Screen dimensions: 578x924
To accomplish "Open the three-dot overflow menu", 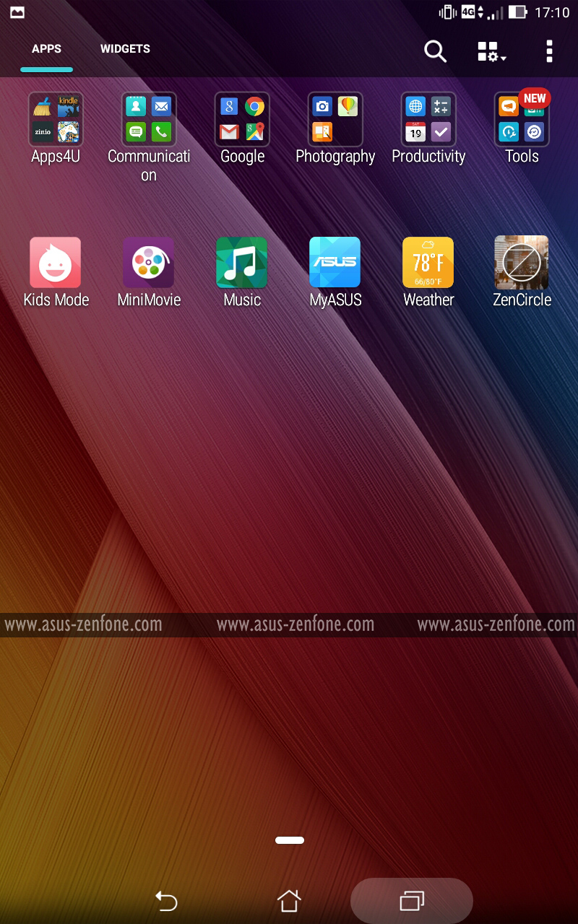I will coord(549,51).
